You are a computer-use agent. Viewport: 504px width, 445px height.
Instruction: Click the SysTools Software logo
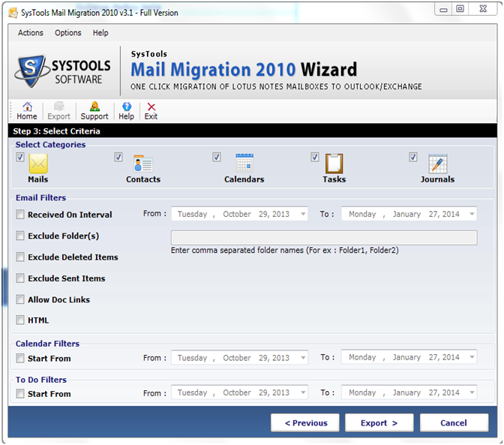(x=63, y=71)
